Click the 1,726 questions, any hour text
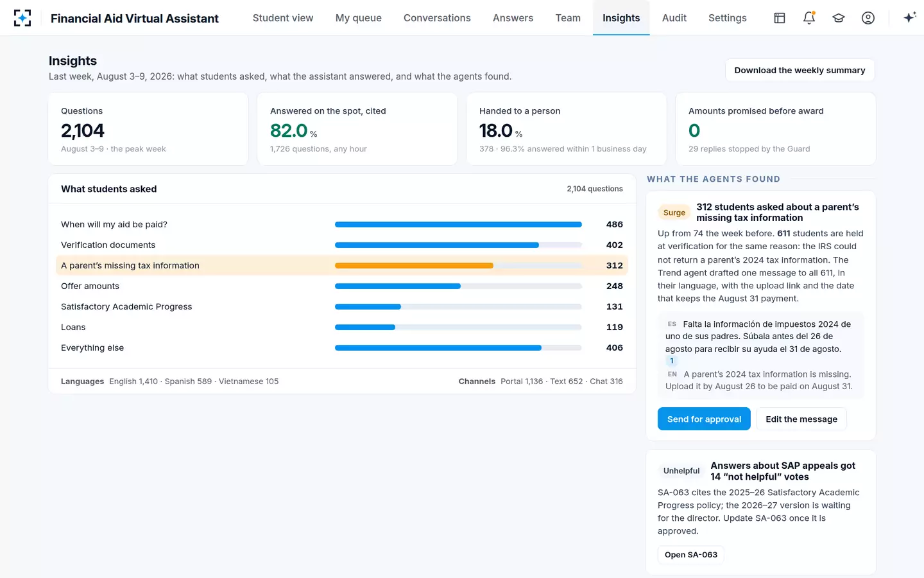The image size is (924, 578). tap(318, 148)
